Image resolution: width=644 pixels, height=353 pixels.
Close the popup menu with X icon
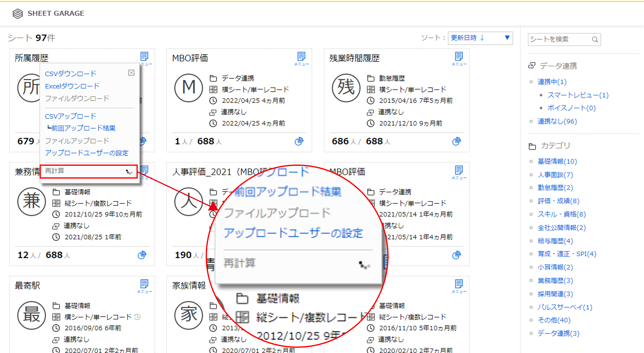click(x=131, y=72)
